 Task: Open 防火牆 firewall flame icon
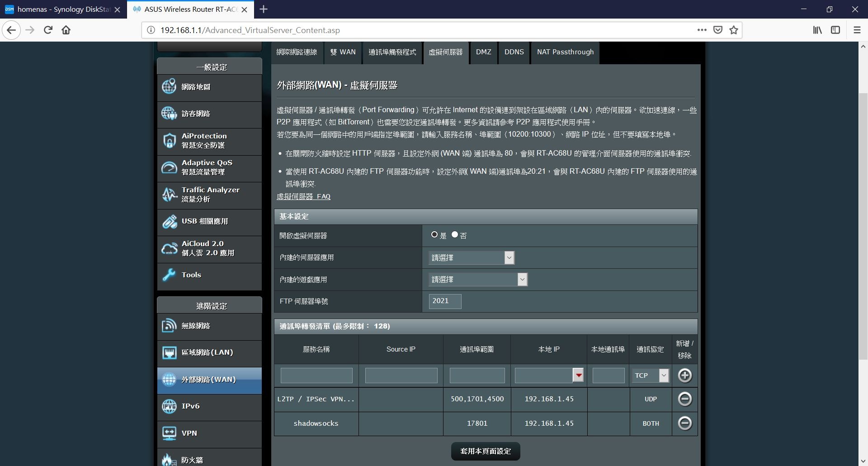coord(169,459)
